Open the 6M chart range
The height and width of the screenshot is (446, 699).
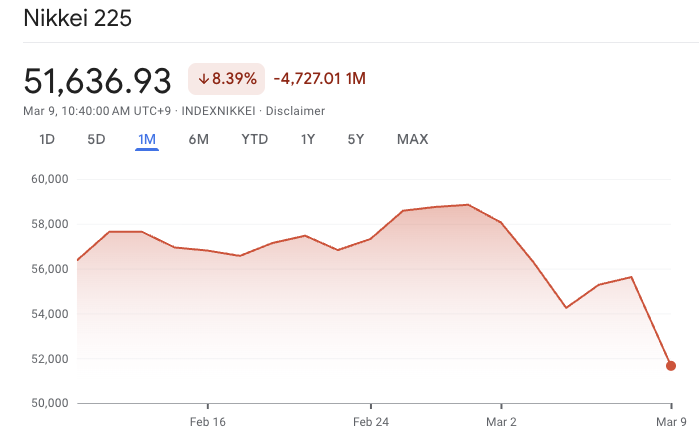(198, 139)
